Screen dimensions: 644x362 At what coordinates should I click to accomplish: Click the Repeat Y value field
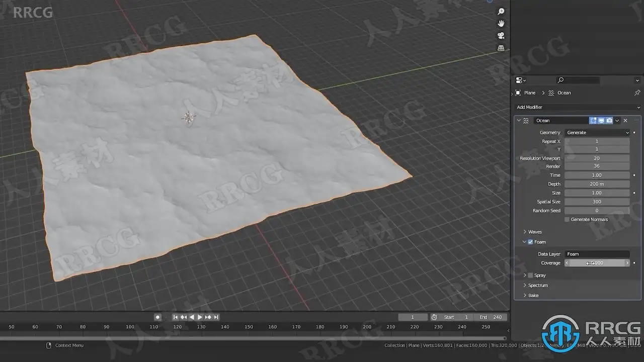tap(597, 149)
